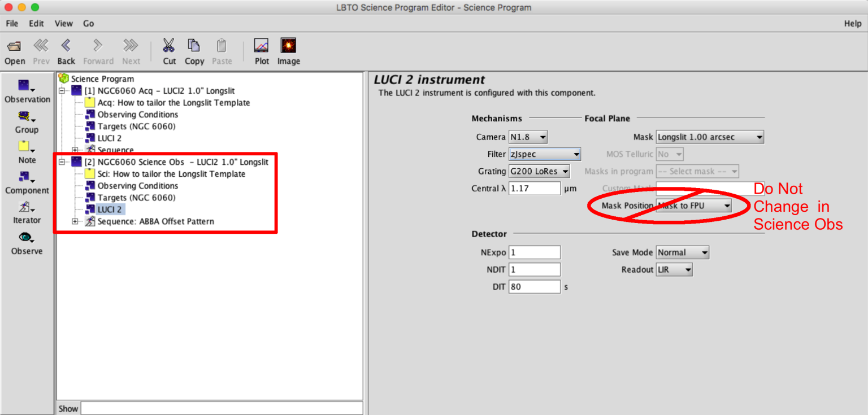Click the Note sidebar icon
The height and width of the screenshot is (415, 868).
[26, 146]
